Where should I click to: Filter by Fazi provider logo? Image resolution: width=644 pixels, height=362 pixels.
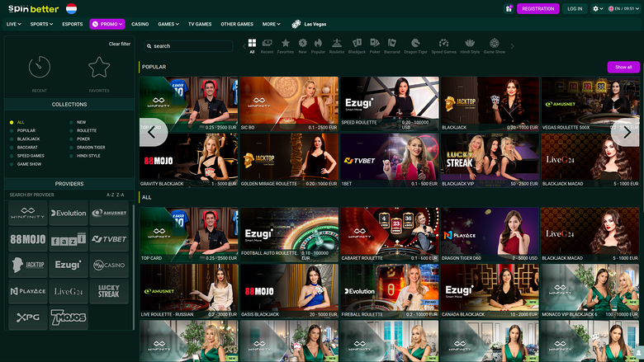point(69,239)
